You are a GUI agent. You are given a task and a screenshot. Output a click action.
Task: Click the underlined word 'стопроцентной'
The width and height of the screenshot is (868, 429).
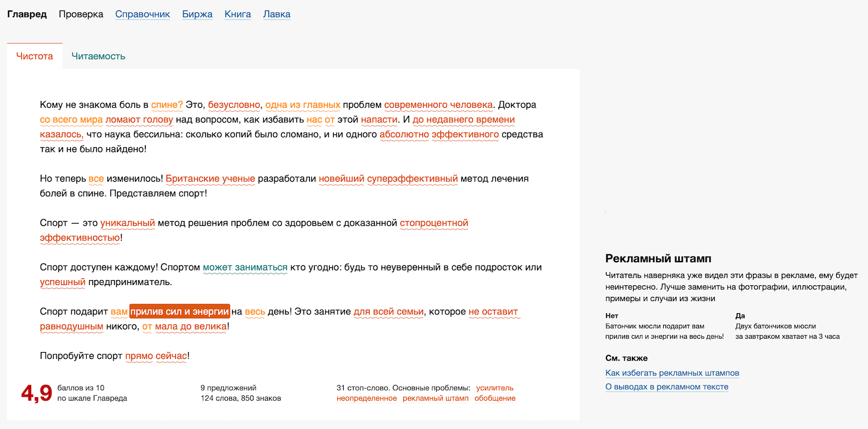(434, 223)
